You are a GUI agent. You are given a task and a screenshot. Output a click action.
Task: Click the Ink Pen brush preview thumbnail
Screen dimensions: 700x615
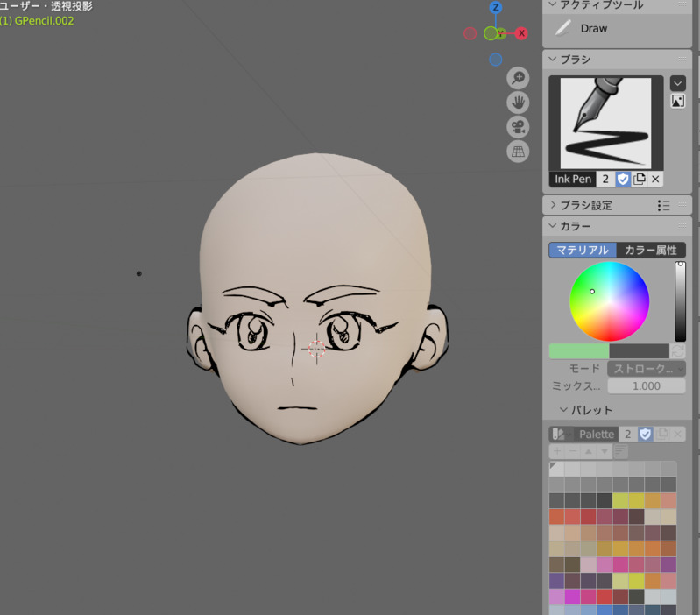(605, 124)
